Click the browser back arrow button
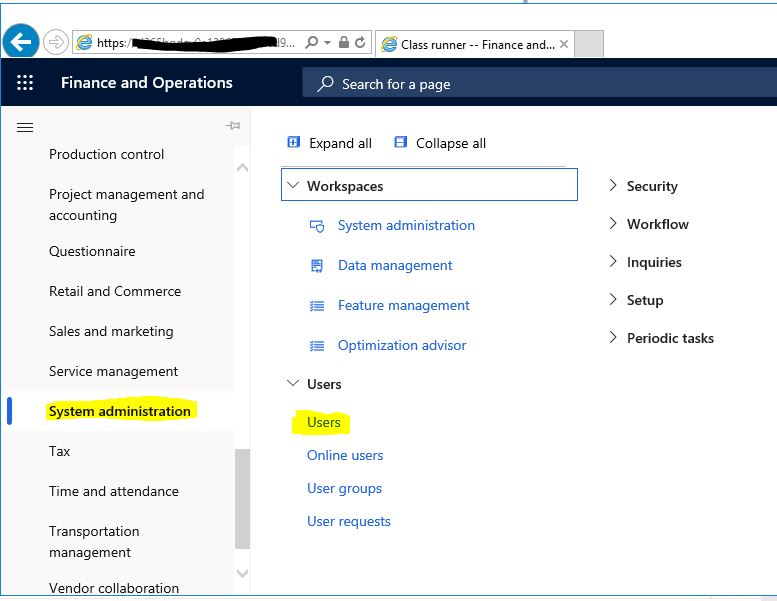The image size is (777, 601). (21, 42)
